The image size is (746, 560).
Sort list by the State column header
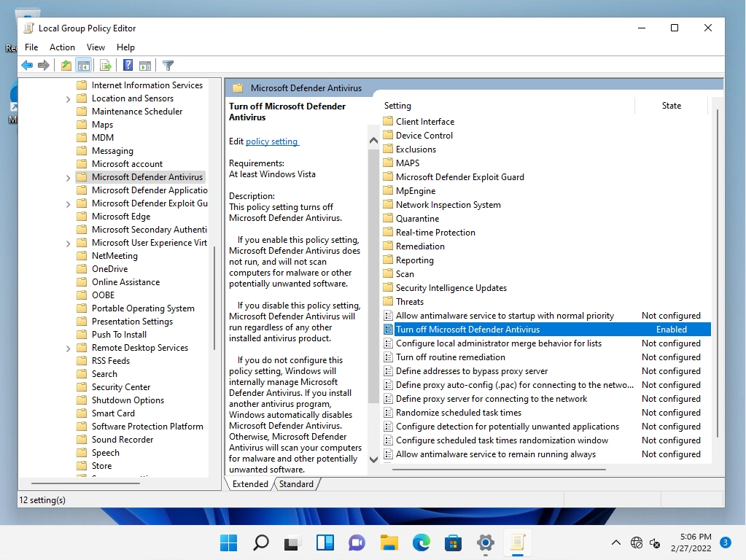(x=672, y=106)
